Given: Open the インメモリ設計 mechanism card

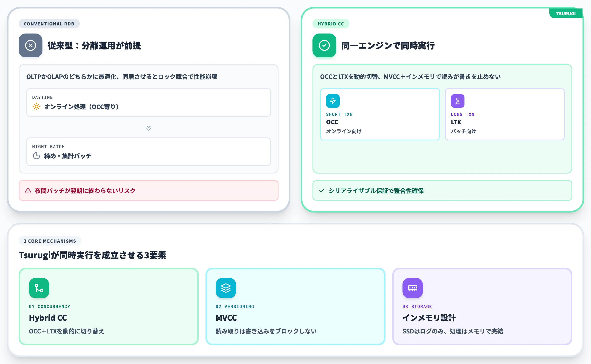Looking at the screenshot, I should point(482,307).
